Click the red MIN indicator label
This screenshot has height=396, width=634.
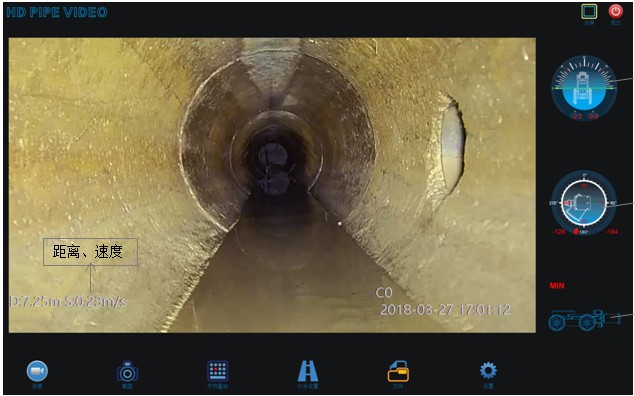(x=557, y=286)
